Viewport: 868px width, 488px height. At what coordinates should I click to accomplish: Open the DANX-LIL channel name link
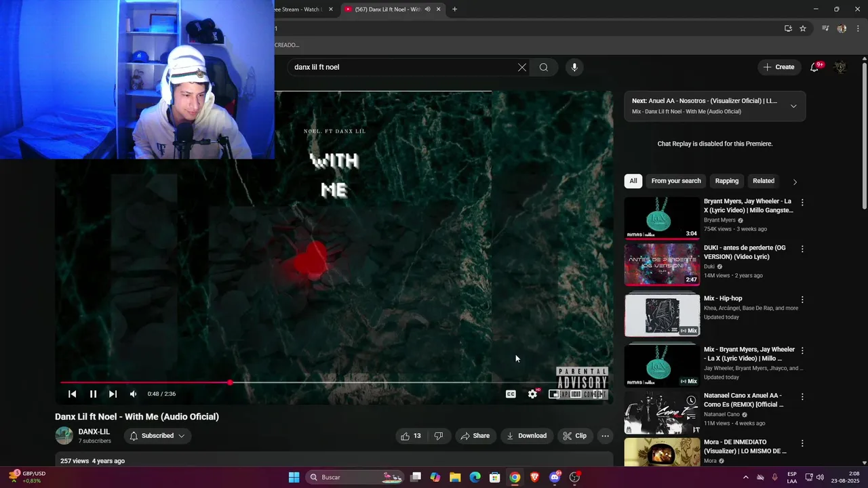[x=94, y=432]
